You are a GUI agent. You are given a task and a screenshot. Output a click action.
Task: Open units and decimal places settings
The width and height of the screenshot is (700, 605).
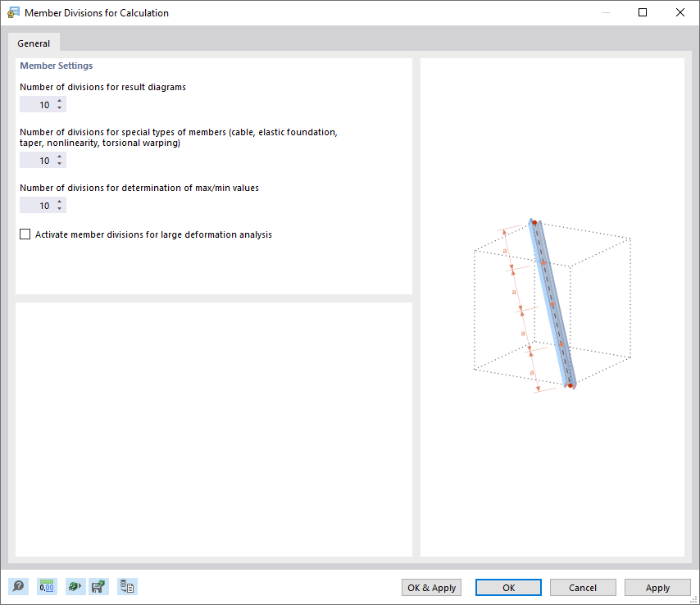[x=47, y=586]
